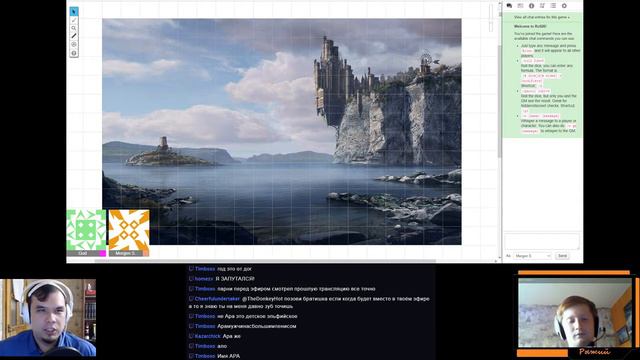This screenshot has height=360, width=640.
Task: Select the Morgon S. player avatar
Action: tap(129, 230)
